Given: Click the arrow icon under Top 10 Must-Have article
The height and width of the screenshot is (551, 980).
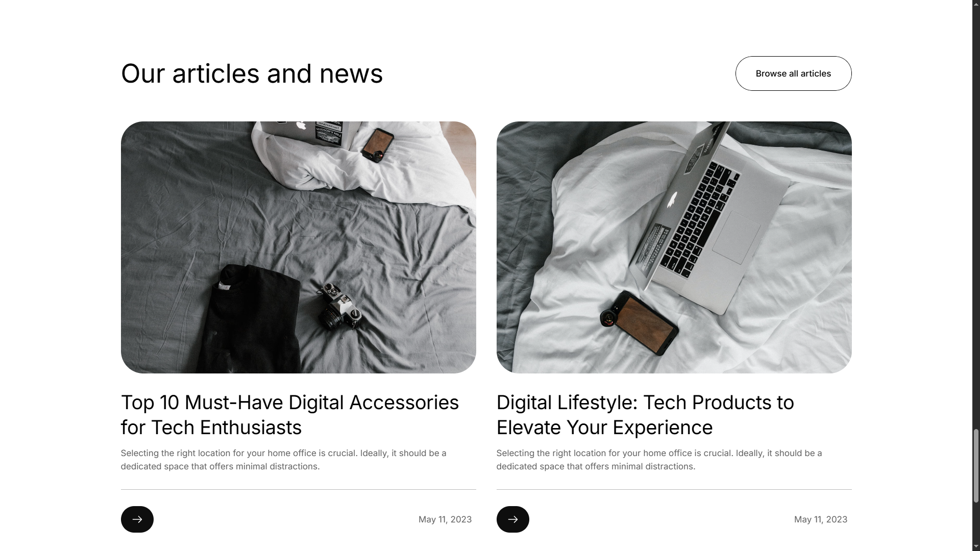Looking at the screenshot, I should point(137,519).
